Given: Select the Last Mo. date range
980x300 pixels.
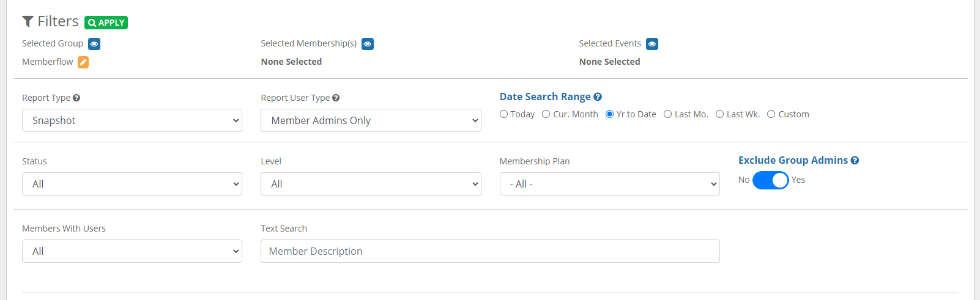Looking at the screenshot, I should [x=668, y=114].
